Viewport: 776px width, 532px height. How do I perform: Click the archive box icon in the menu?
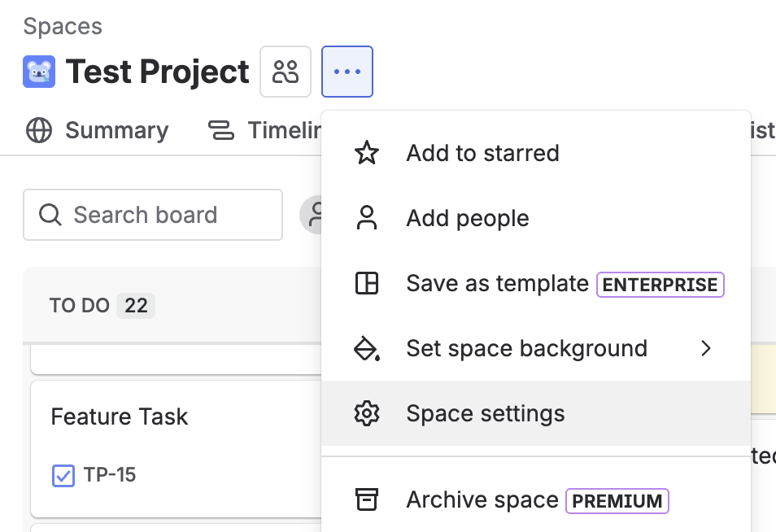[367, 499]
